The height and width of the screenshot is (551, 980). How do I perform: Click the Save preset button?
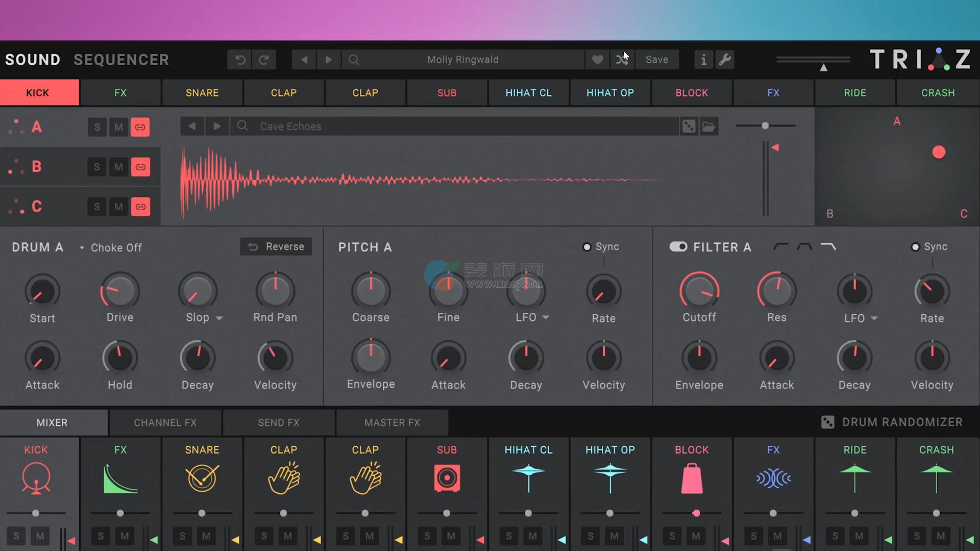pyautogui.click(x=656, y=60)
